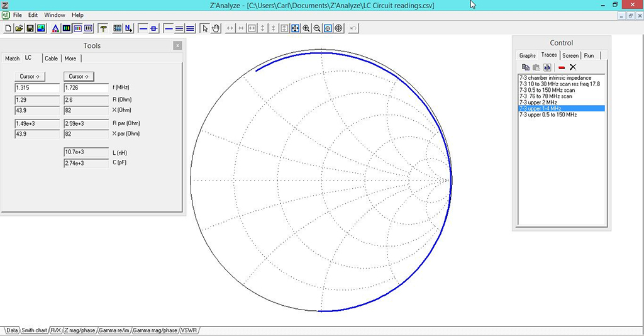The height and width of the screenshot is (336, 644).
Task: Click the hammer tools icon
Action: [x=104, y=28]
